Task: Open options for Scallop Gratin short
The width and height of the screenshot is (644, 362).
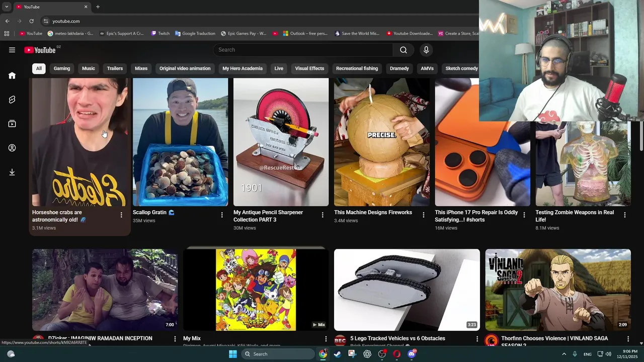Action: tap(222, 215)
